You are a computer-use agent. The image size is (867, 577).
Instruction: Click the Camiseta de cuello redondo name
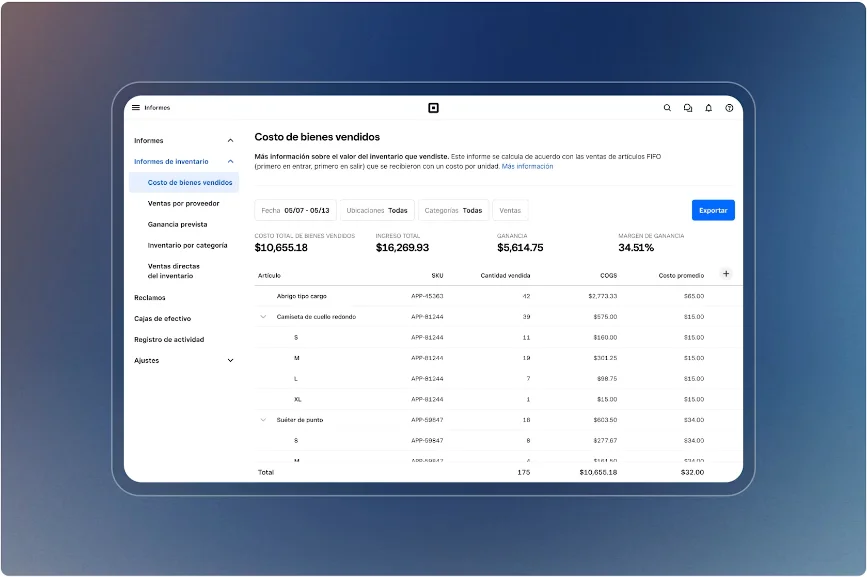[316, 317]
